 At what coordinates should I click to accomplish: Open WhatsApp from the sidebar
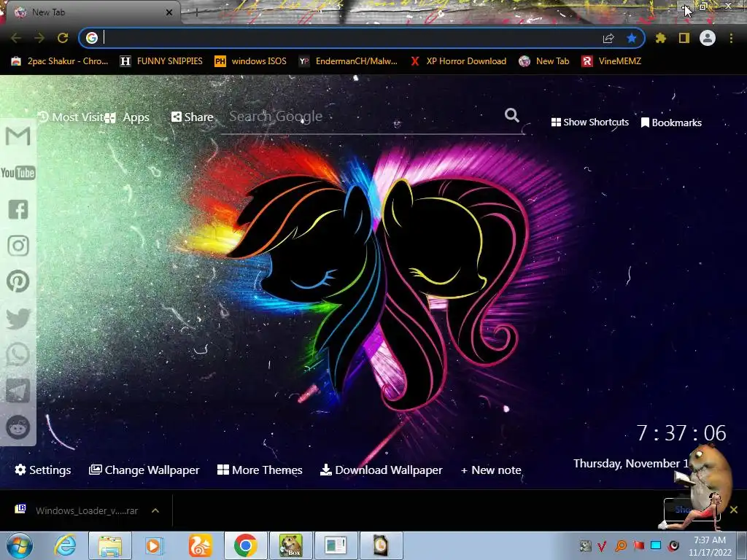click(x=18, y=355)
